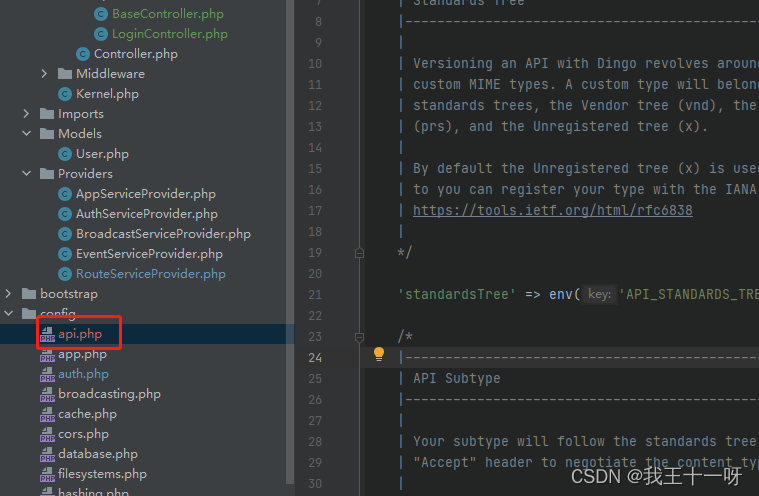The width and height of the screenshot is (759, 496).
Task: Place cursor on 'API Subtype' comment text
Action: coord(456,378)
